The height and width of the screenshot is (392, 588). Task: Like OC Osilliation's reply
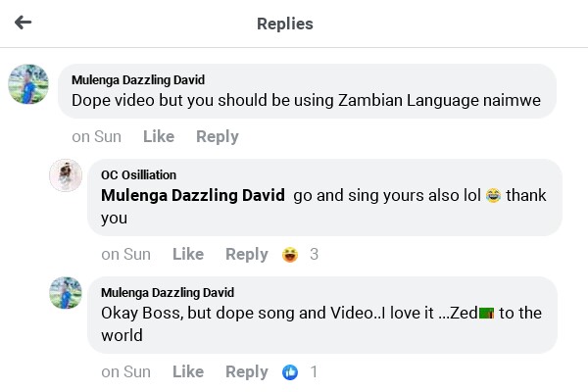[188, 254]
